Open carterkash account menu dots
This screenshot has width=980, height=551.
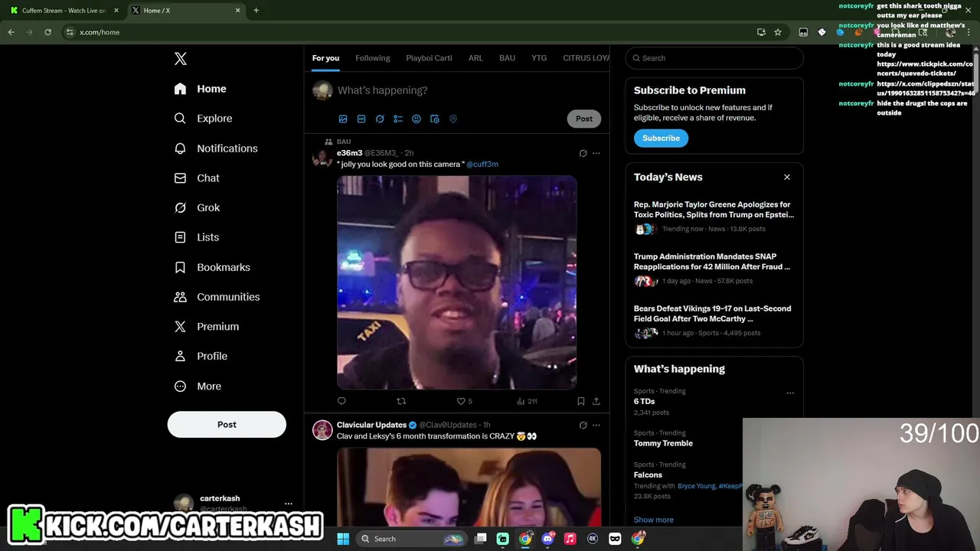tap(289, 504)
